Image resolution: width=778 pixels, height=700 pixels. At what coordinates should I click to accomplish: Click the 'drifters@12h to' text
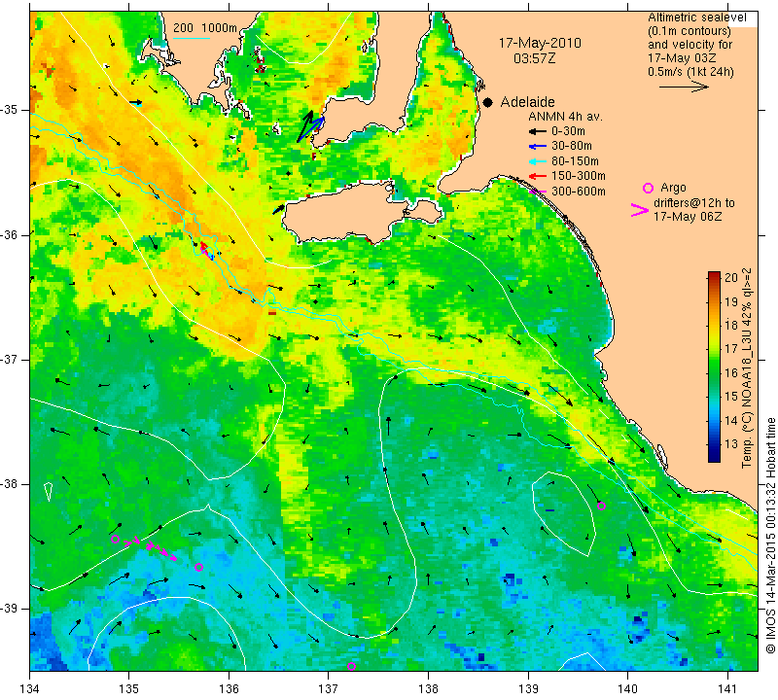[694, 203]
